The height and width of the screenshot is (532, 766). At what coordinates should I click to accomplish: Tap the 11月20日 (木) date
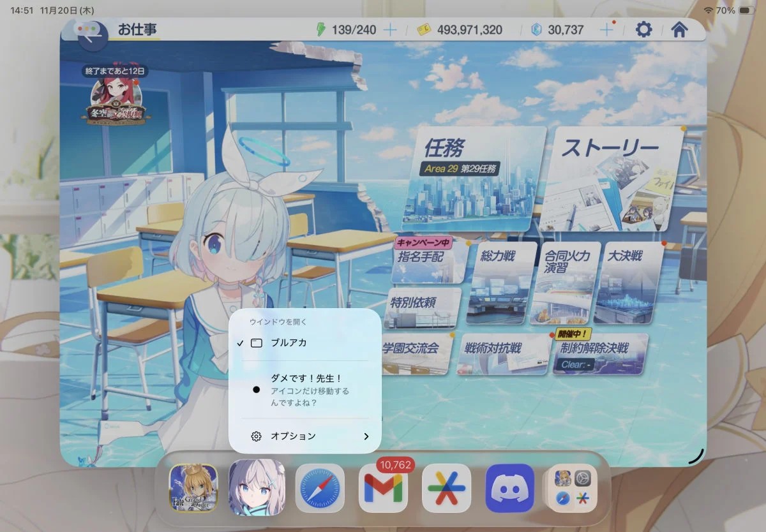pyautogui.click(x=66, y=10)
